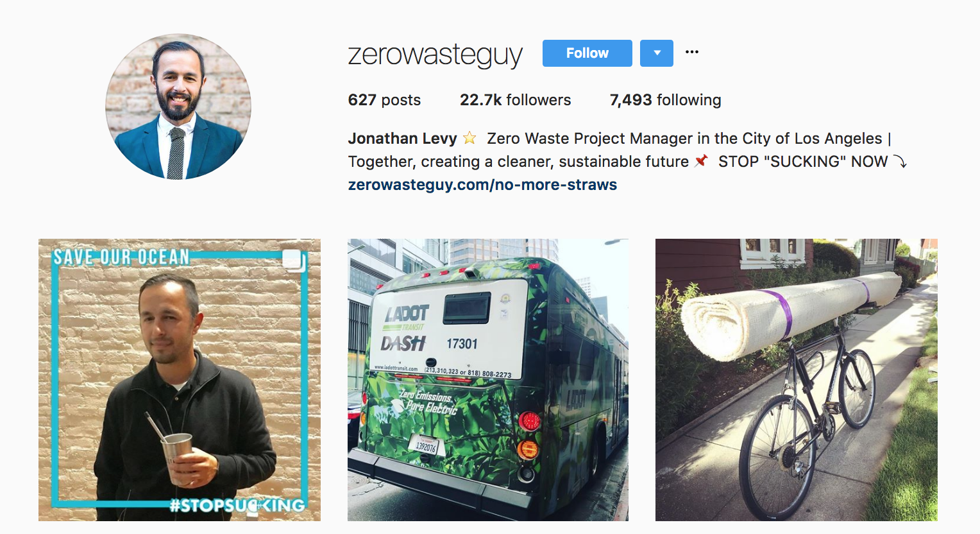This screenshot has width=980, height=534.
Task: Click the blue Follow button
Action: [587, 53]
